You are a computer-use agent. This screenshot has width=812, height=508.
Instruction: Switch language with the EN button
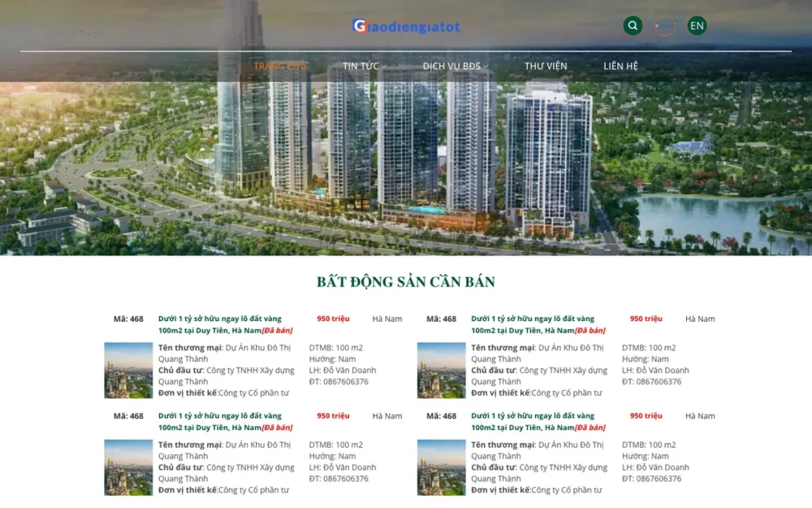697,26
